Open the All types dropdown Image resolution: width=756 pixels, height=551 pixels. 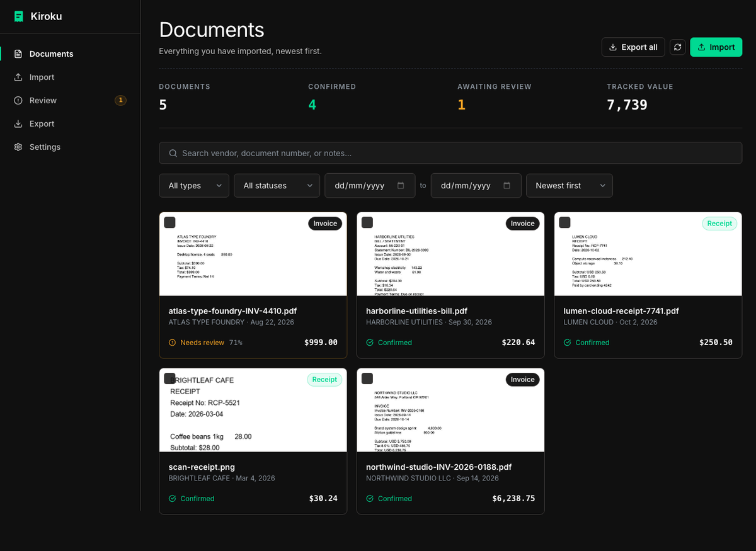tap(194, 186)
